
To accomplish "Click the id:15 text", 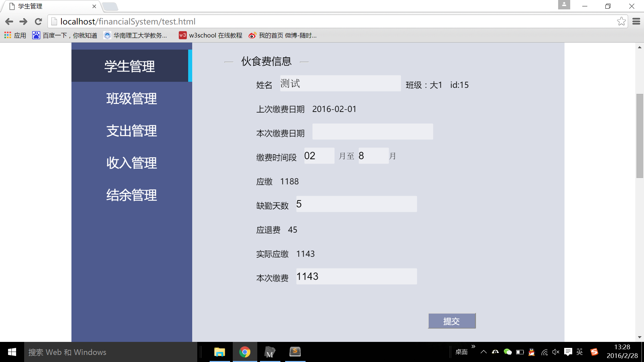I will pyautogui.click(x=459, y=85).
